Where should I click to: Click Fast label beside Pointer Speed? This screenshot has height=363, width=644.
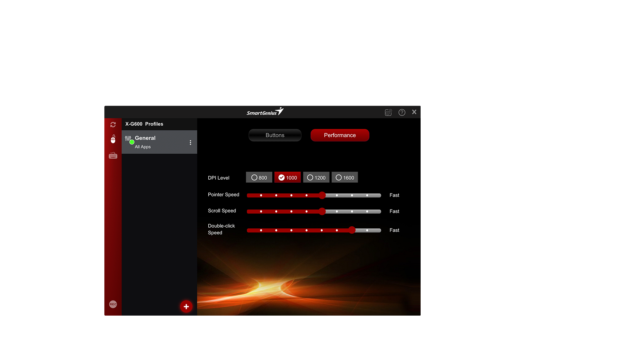[x=394, y=195]
